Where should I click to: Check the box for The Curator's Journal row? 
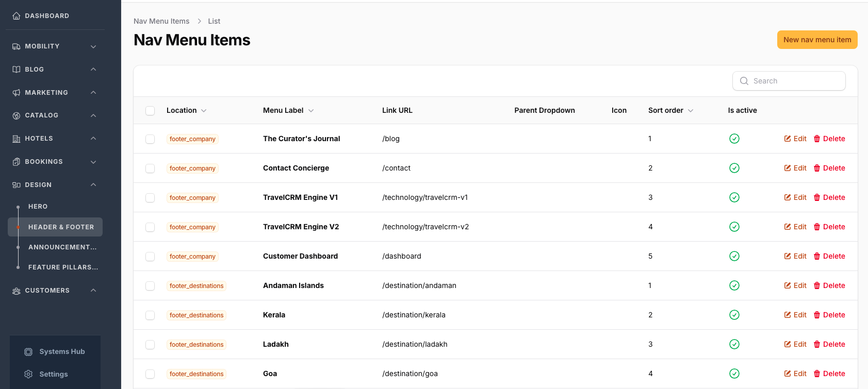click(x=150, y=139)
